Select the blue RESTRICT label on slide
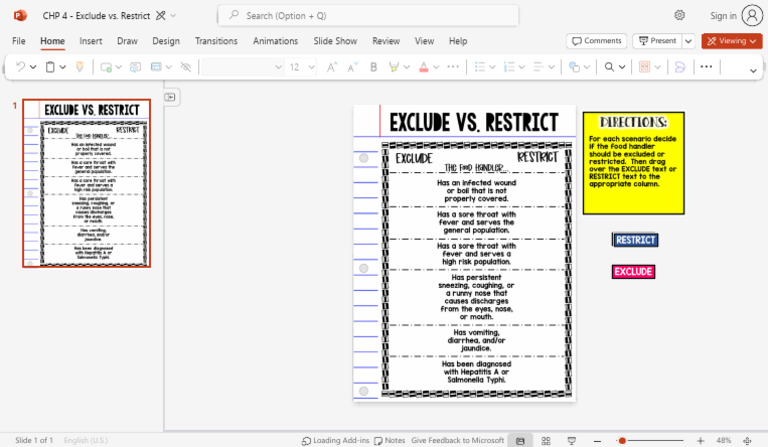Viewport: 768px width, 447px height. 635,240
